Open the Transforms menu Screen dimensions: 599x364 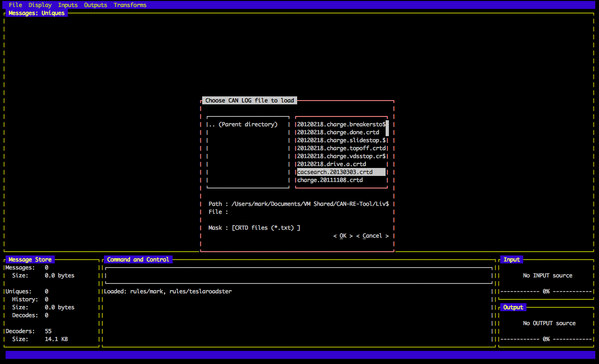(130, 5)
